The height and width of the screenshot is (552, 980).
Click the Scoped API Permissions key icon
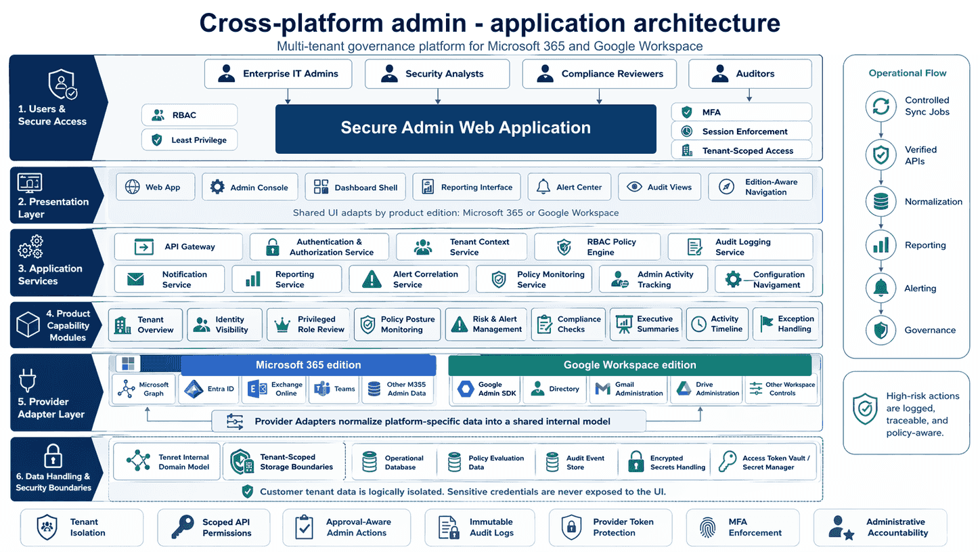[183, 528]
